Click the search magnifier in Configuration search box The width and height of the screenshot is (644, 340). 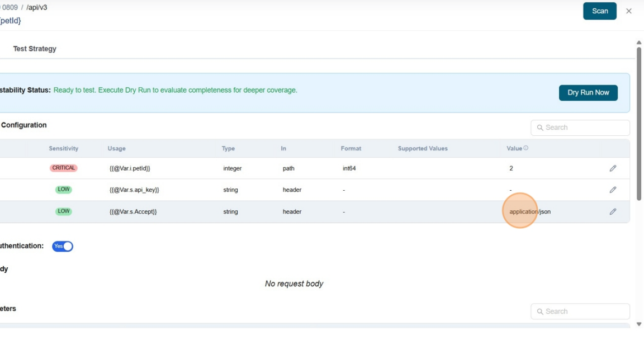coord(540,127)
